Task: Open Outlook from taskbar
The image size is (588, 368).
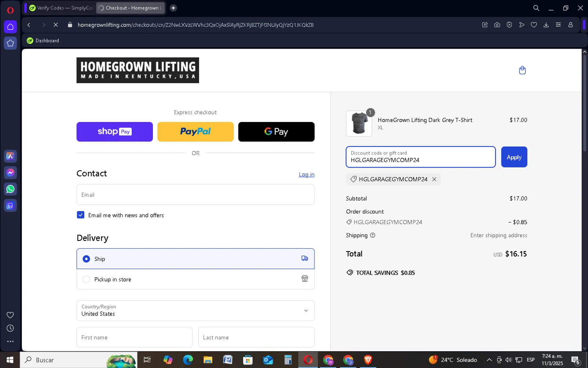Action: (268, 360)
